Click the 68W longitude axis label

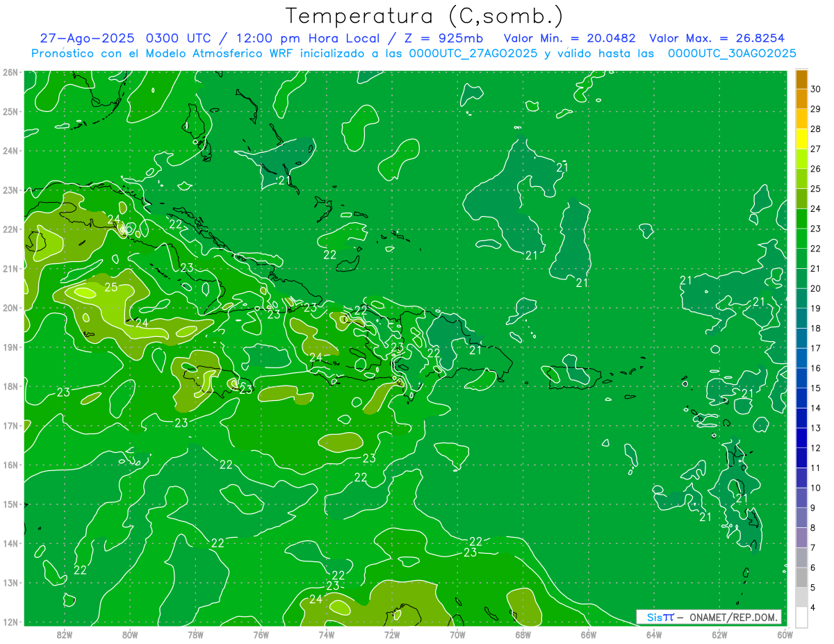[x=523, y=634]
